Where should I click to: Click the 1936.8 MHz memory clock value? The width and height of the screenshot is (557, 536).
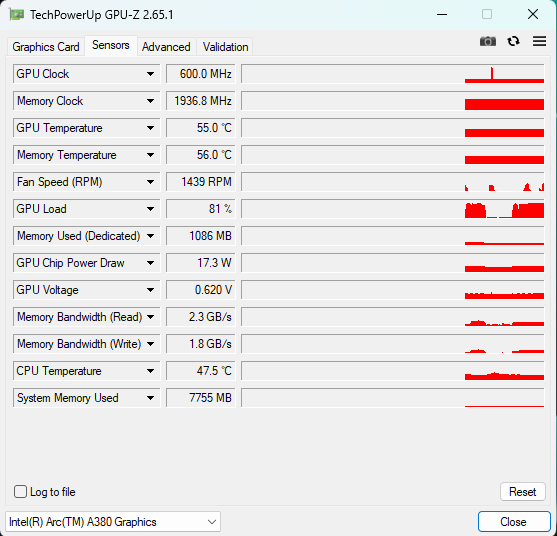(x=201, y=101)
